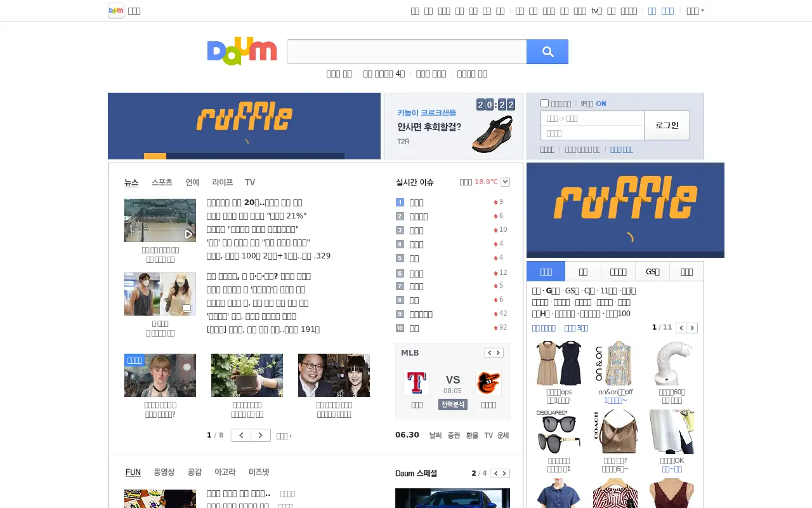Select the 아고라 tab

pos(225,472)
